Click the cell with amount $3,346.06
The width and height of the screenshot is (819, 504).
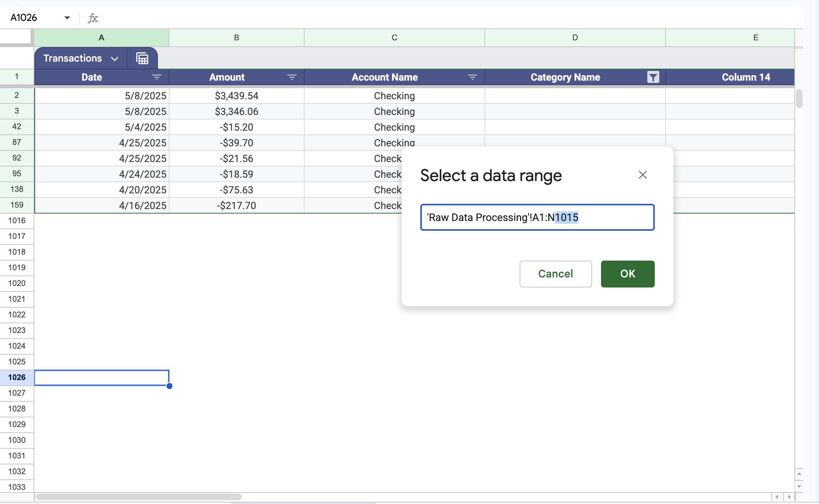click(237, 112)
